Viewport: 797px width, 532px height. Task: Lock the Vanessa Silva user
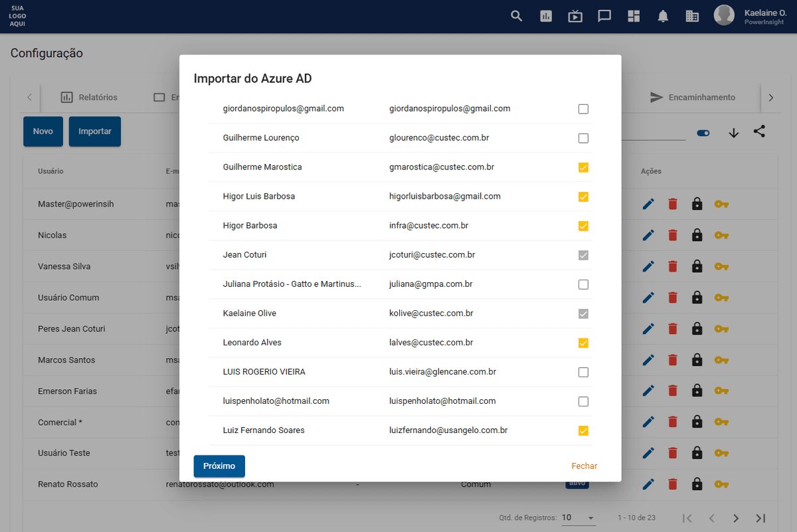pos(697,266)
